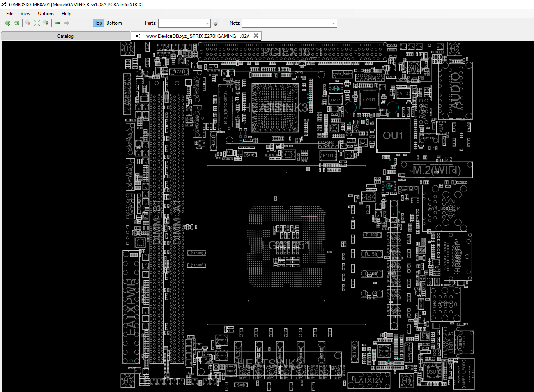
Task: Select the HEATSINK3 chipset area
Action: (276, 107)
